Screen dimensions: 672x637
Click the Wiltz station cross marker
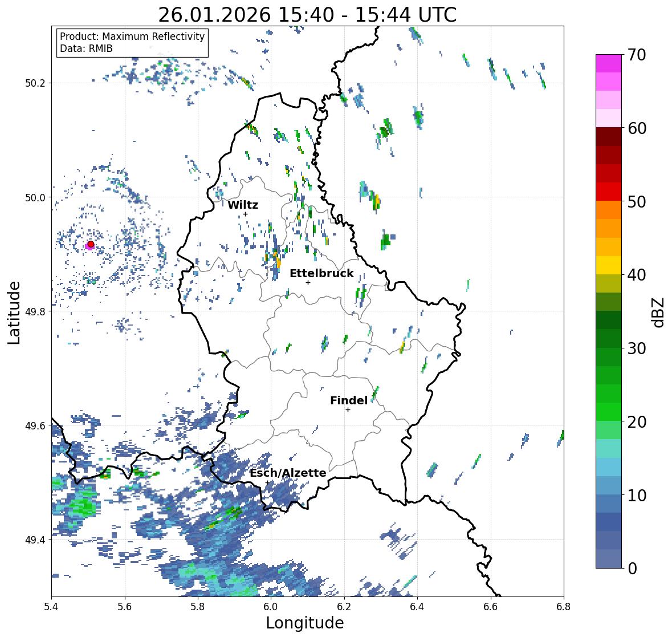[245, 214]
